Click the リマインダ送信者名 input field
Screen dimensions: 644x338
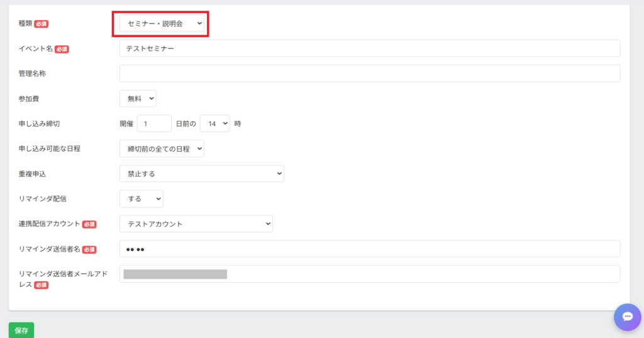(x=369, y=249)
